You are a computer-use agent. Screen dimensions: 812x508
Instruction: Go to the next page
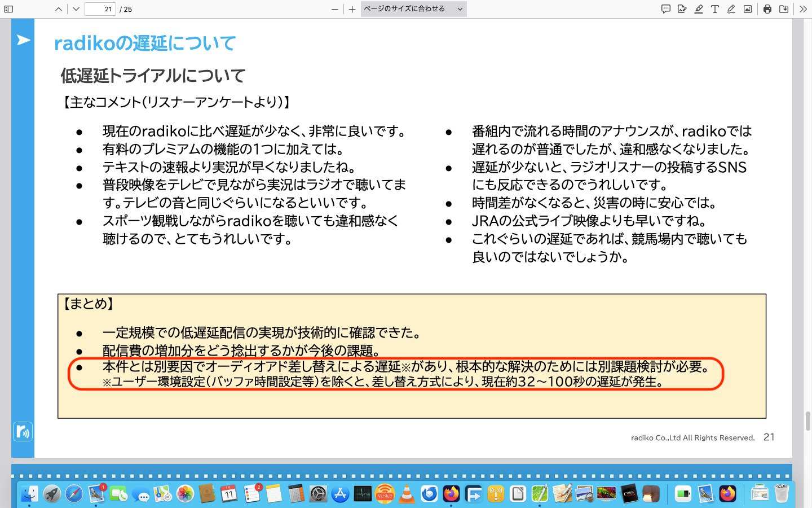click(76, 9)
